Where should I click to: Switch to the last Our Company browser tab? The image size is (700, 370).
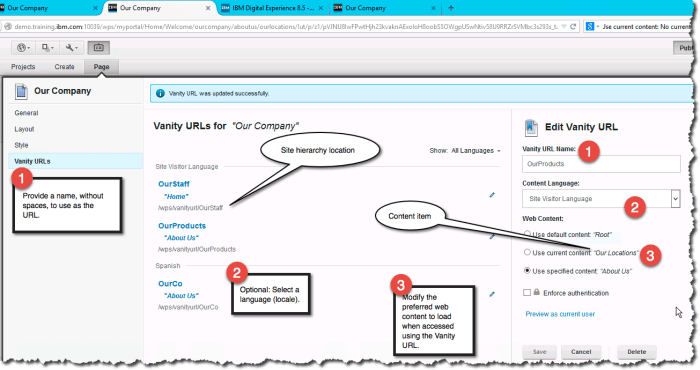tap(386, 8)
